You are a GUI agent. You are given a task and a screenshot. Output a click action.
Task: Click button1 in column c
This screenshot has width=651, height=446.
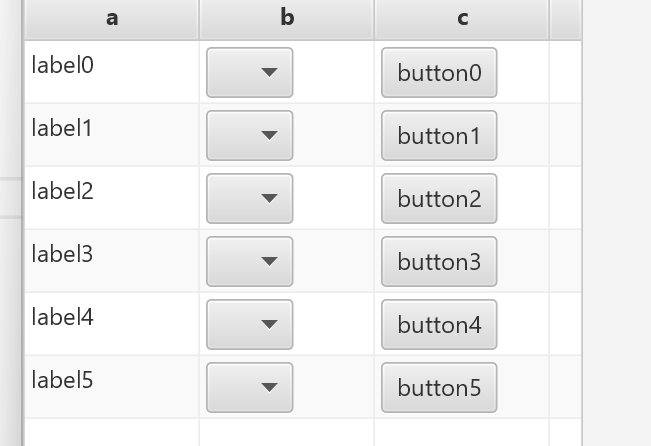[x=439, y=136]
